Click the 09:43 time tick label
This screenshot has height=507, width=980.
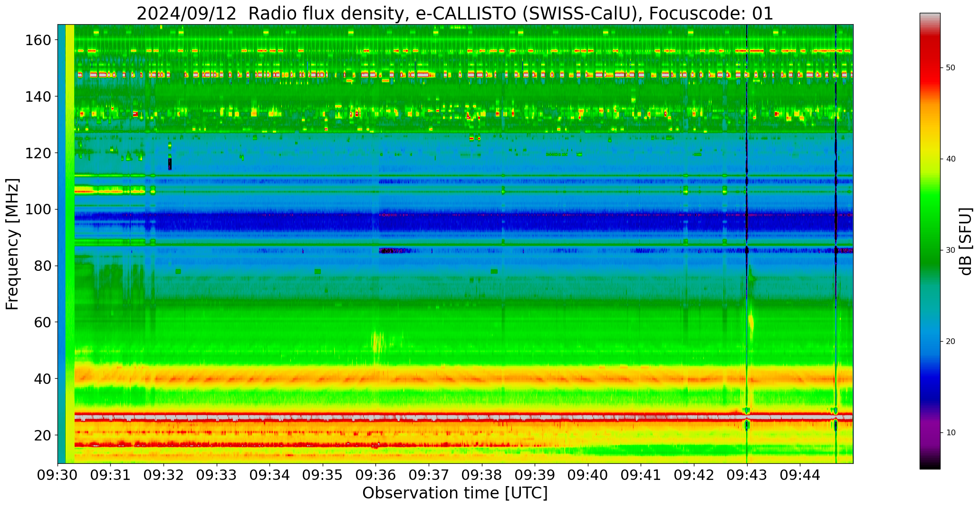(x=747, y=474)
